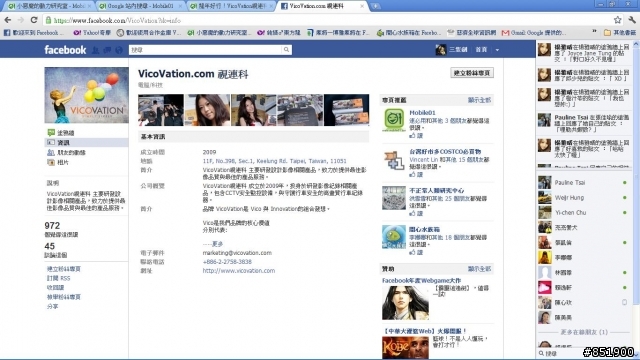
Task: Switch to the first browser tab
Action: tap(48, 6)
